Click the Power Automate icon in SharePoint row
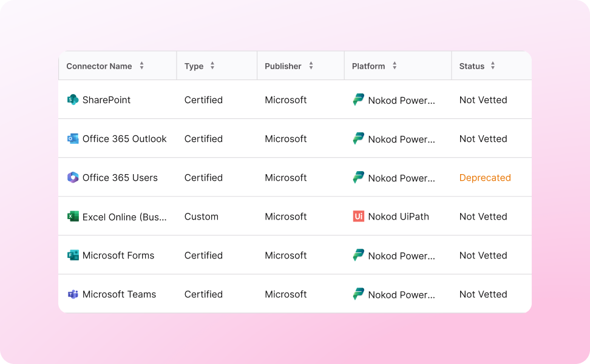The height and width of the screenshot is (364, 590). (x=358, y=99)
